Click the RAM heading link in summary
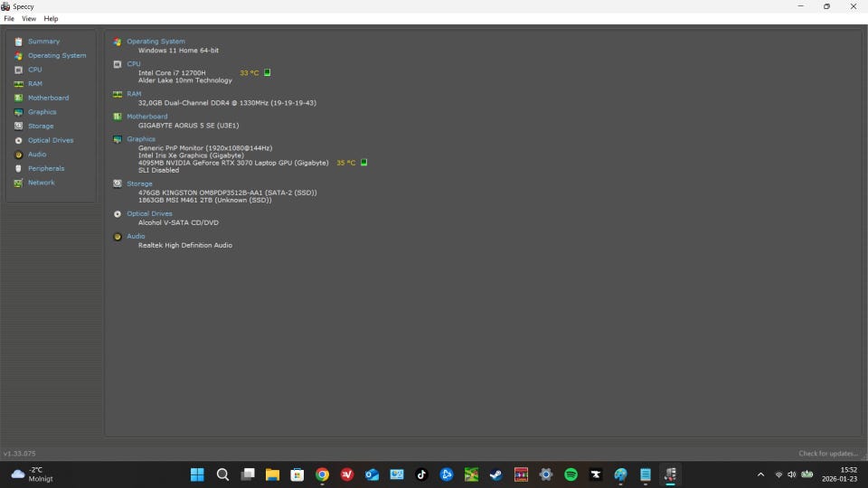868x488 pixels. coord(134,94)
